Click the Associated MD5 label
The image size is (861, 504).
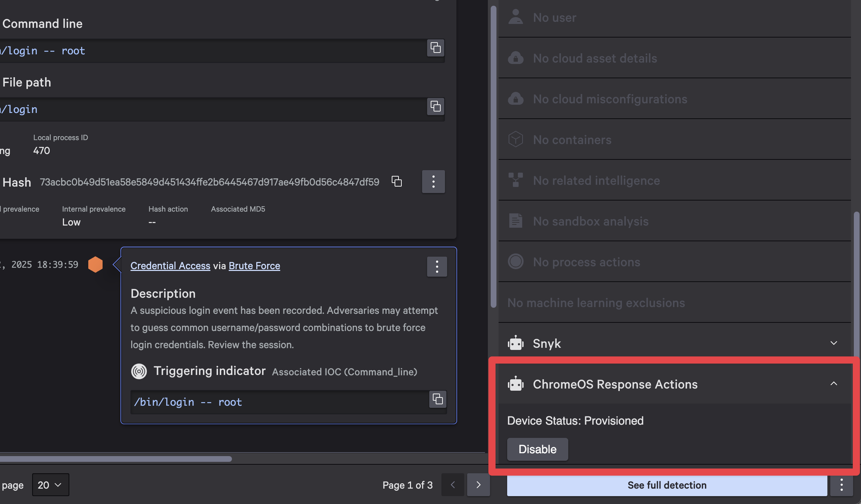[238, 209]
